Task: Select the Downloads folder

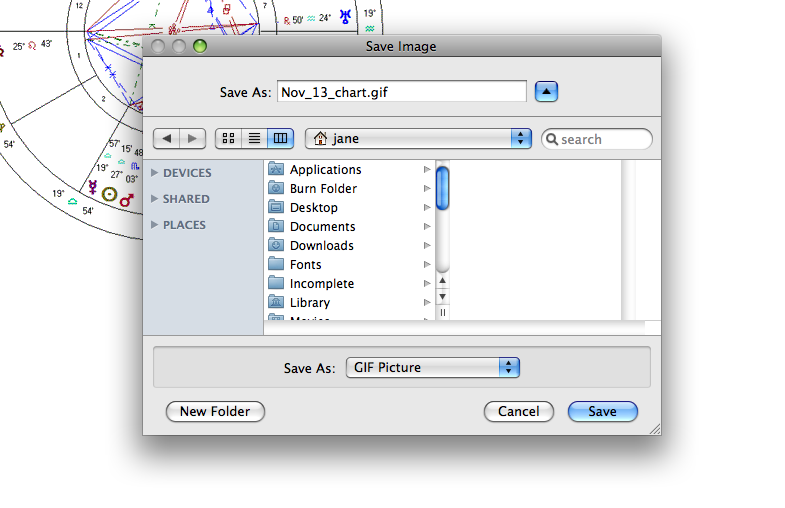Action: point(349,246)
